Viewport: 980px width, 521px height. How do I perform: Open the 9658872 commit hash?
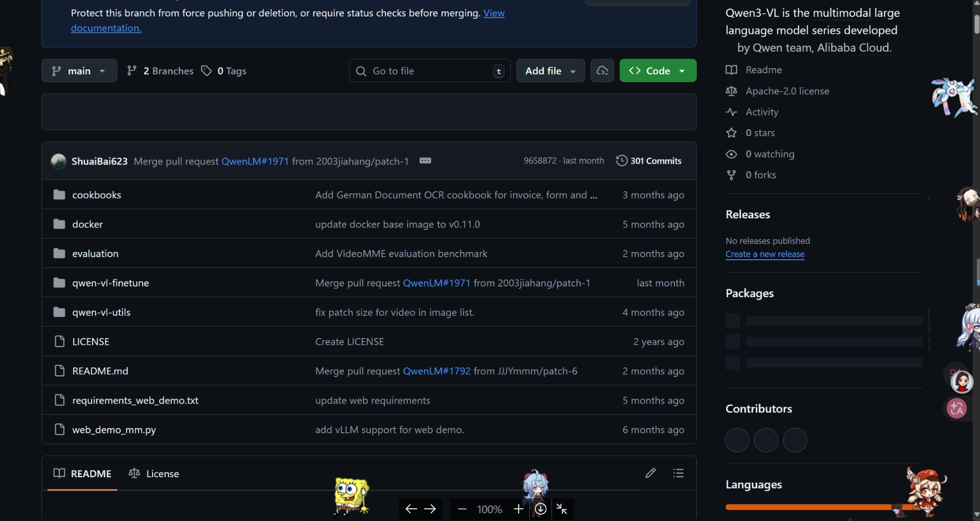[x=540, y=161]
